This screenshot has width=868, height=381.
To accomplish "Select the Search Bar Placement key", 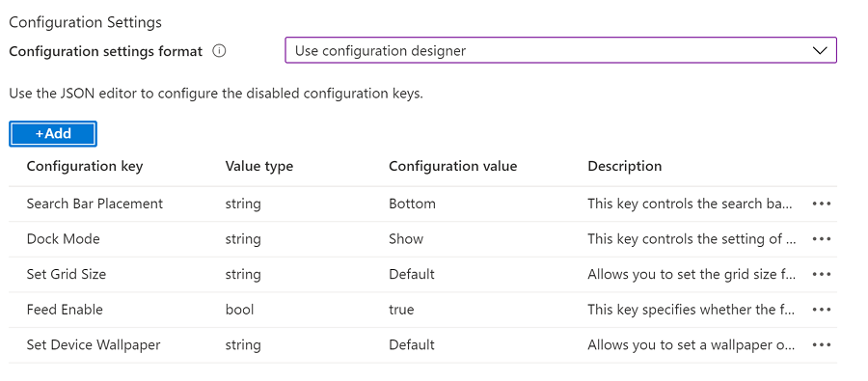I will tap(95, 204).
